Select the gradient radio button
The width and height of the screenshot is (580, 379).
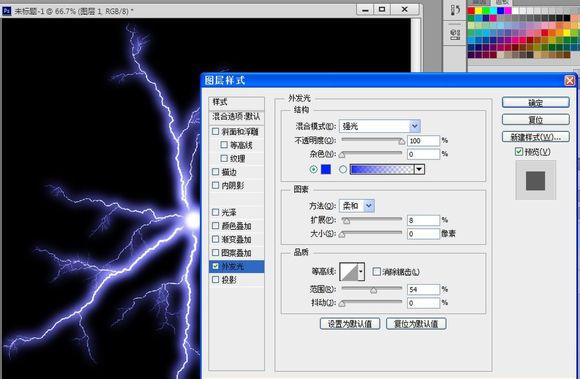pos(343,169)
